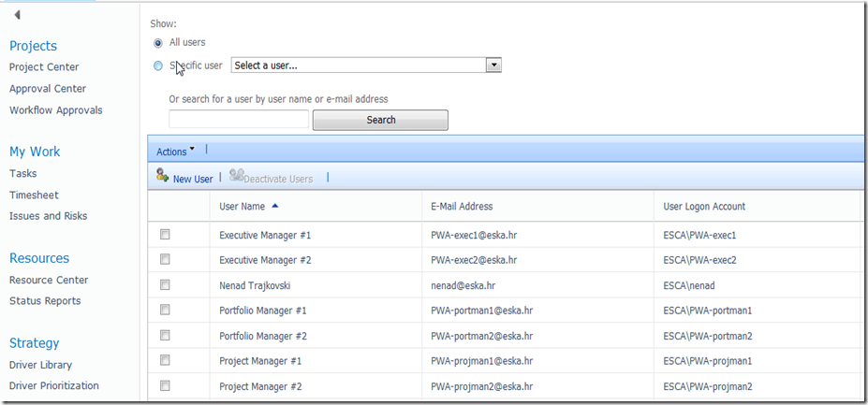Check the box for Executive Manager #1
The height and width of the screenshot is (405, 868).
pos(166,235)
